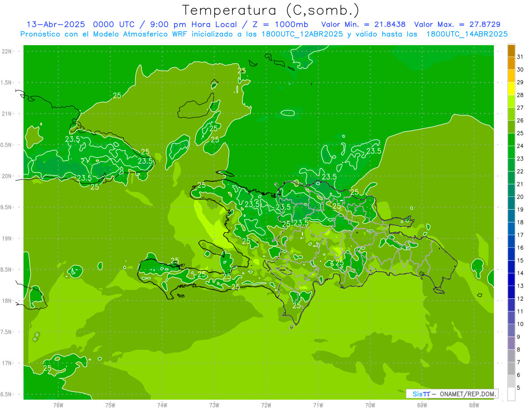The image size is (532, 411).
Task: Click the 'ONAMET/REP.DOM.' credit label
Action: 468,394
